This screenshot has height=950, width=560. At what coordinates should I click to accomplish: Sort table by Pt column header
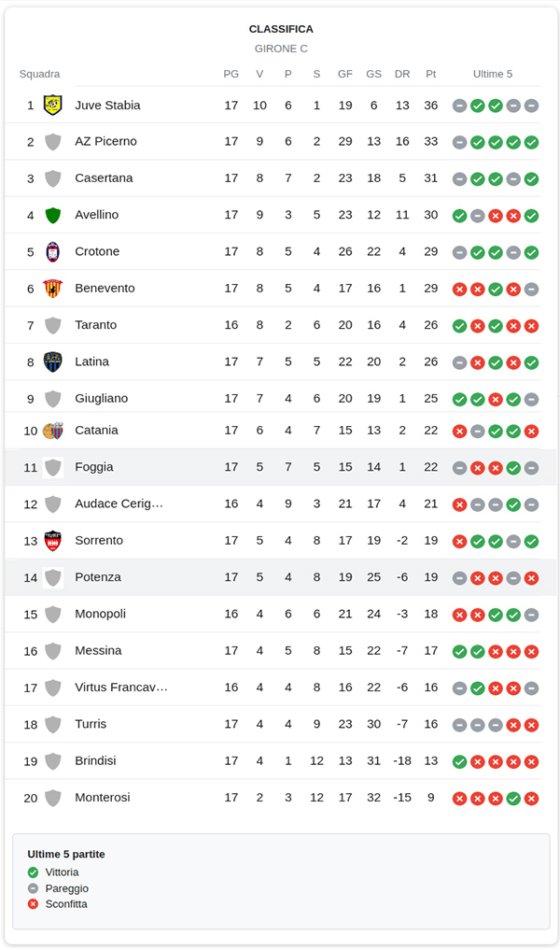click(430, 74)
